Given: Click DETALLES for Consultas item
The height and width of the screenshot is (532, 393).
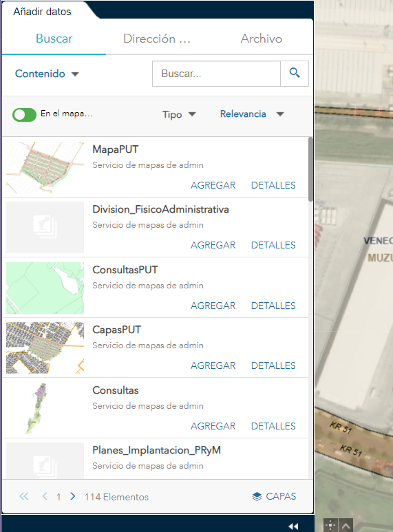Looking at the screenshot, I should (273, 426).
